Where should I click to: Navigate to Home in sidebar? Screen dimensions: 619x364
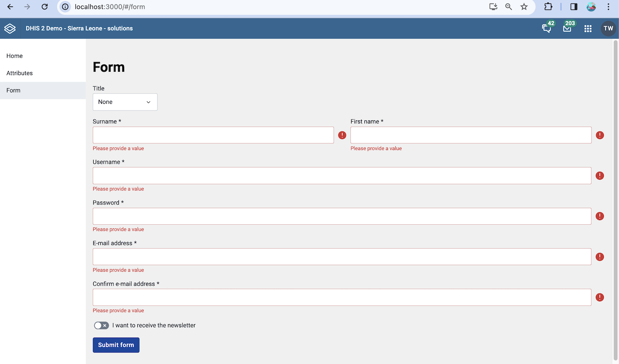click(43, 56)
